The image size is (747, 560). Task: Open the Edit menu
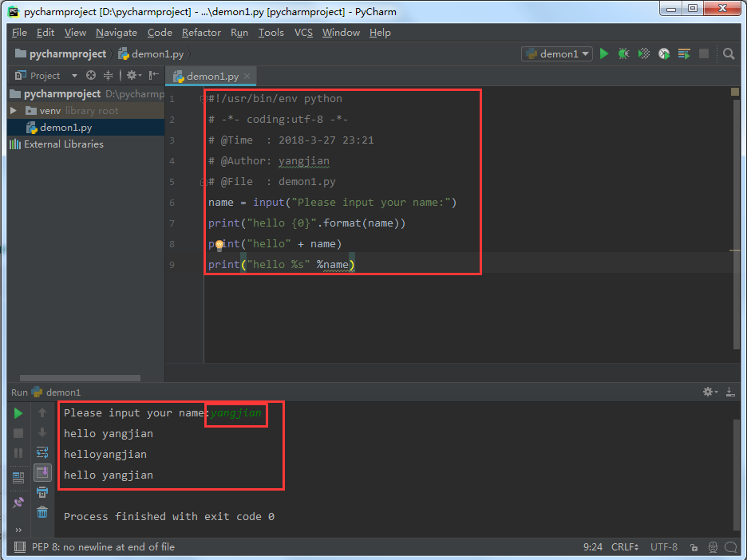pos(45,33)
